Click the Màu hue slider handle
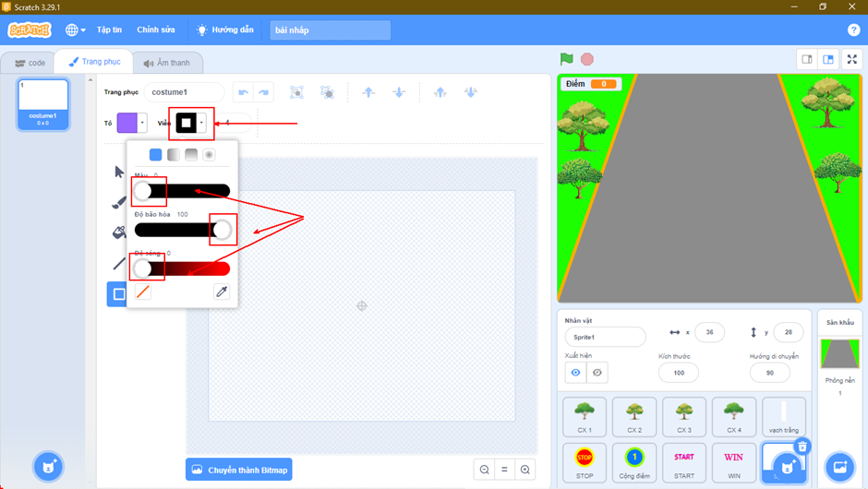This screenshot has width=868, height=489. (143, 191)
